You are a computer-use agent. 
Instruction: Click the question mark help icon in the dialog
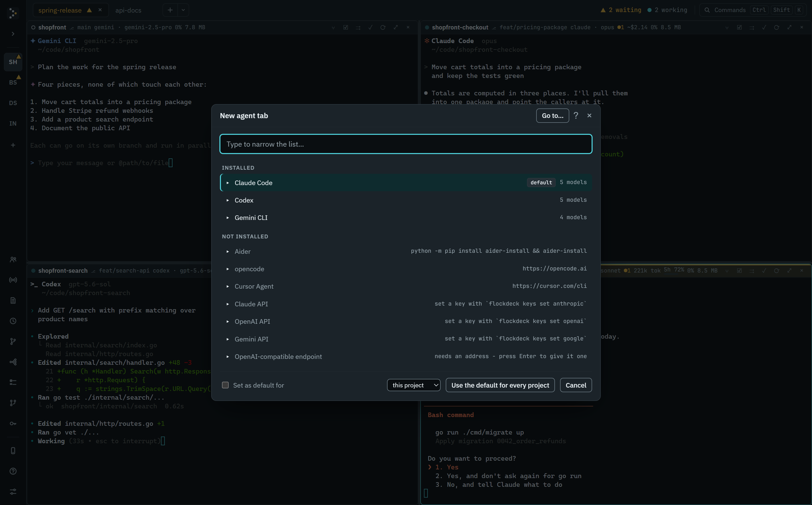click(x=576, y=116)
